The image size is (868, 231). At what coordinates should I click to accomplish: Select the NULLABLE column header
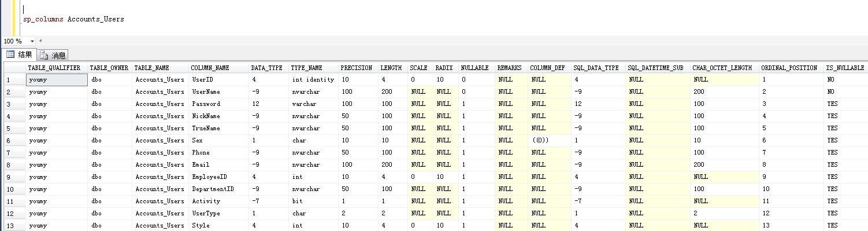[x=477, y=68]
